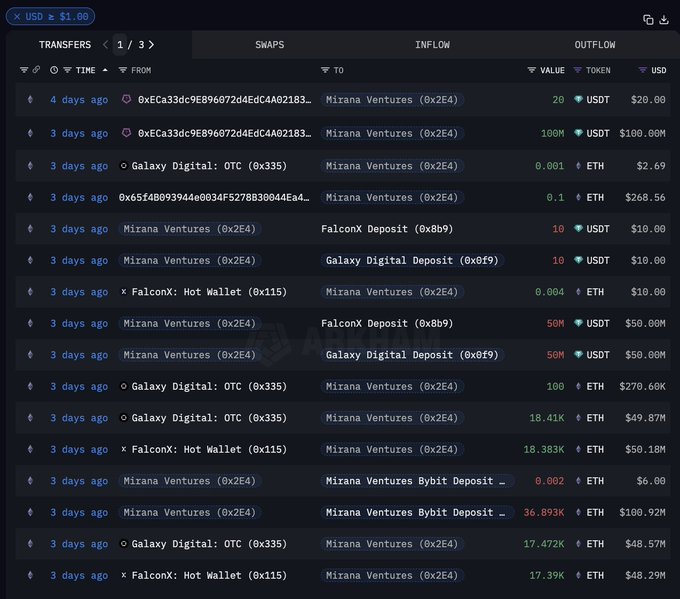Open FalconX: Hot Wallet in $50.18M row
This screenshot has height=599, width=680.
click(209, 449)
